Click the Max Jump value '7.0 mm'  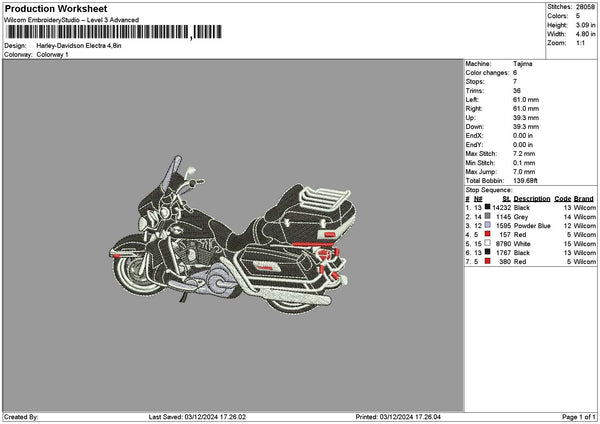pyautogui.click(x=524, y=172)
